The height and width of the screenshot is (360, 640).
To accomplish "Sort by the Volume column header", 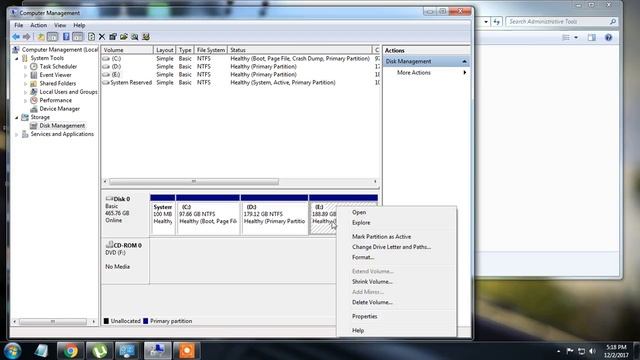I will [127, 50].
